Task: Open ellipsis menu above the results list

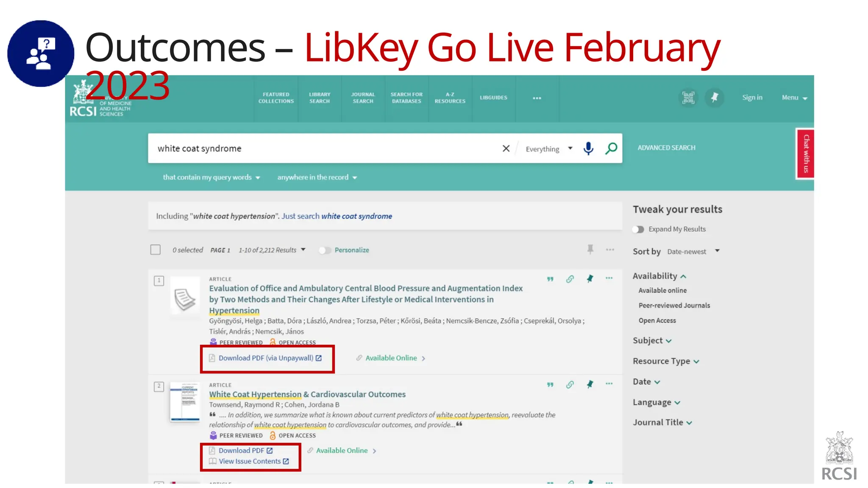Action: click(x=610, y=250)
